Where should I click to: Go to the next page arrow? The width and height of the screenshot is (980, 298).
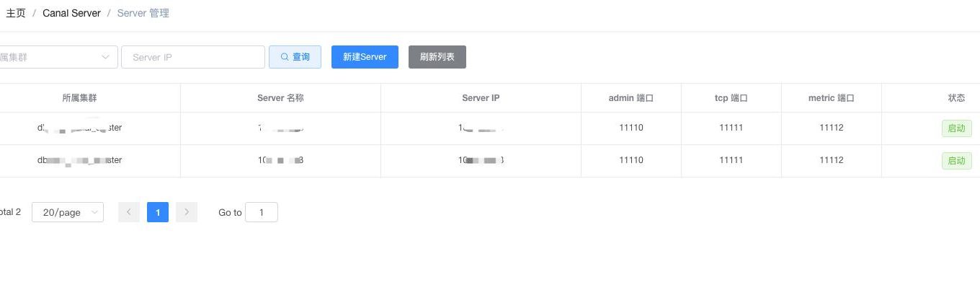187,212
